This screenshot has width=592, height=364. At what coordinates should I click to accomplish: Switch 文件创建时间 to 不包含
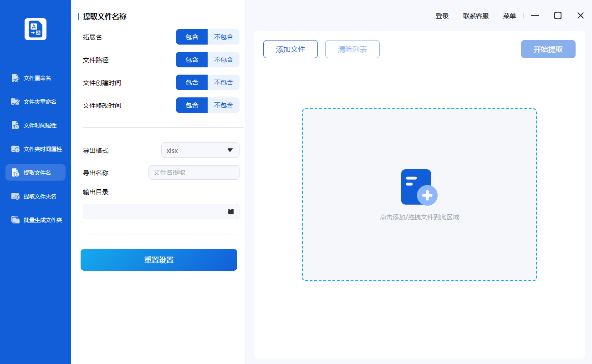tap(224, 82)
